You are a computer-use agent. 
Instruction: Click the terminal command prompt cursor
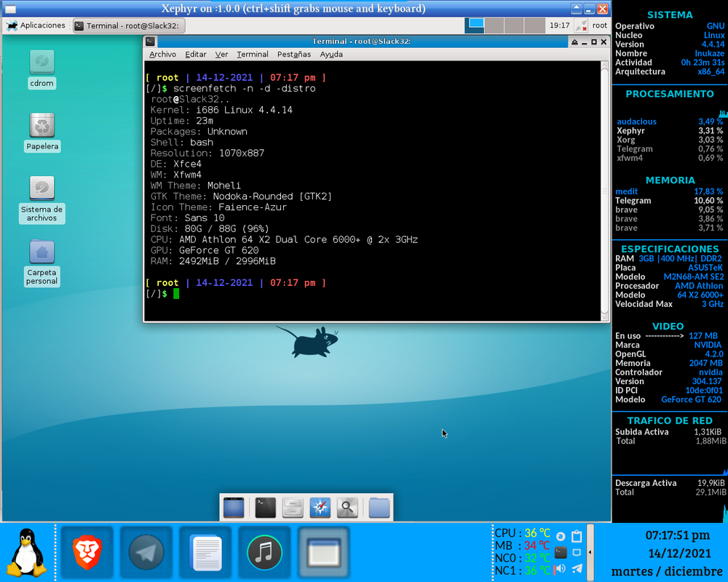click(176, 293)
